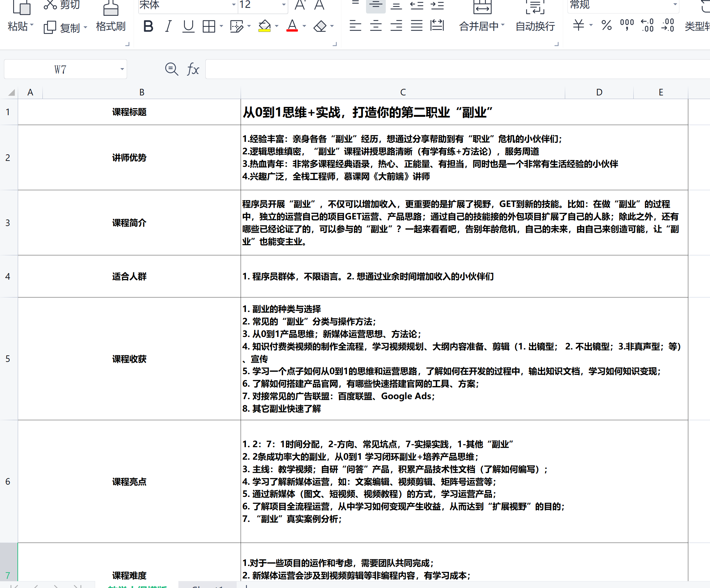Toggle bold formatting
This screenshot has width=710, height=588.
pos(148,26)
